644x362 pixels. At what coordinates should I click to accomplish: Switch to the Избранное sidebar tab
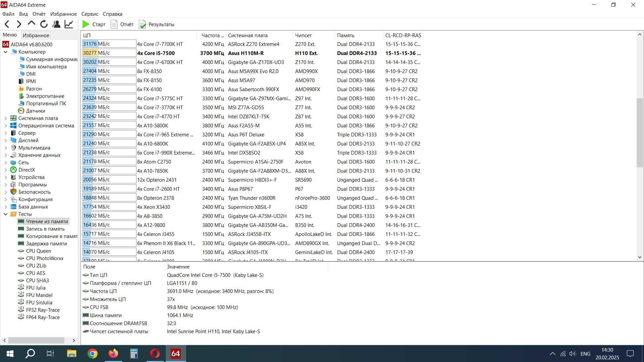(36, 35)
